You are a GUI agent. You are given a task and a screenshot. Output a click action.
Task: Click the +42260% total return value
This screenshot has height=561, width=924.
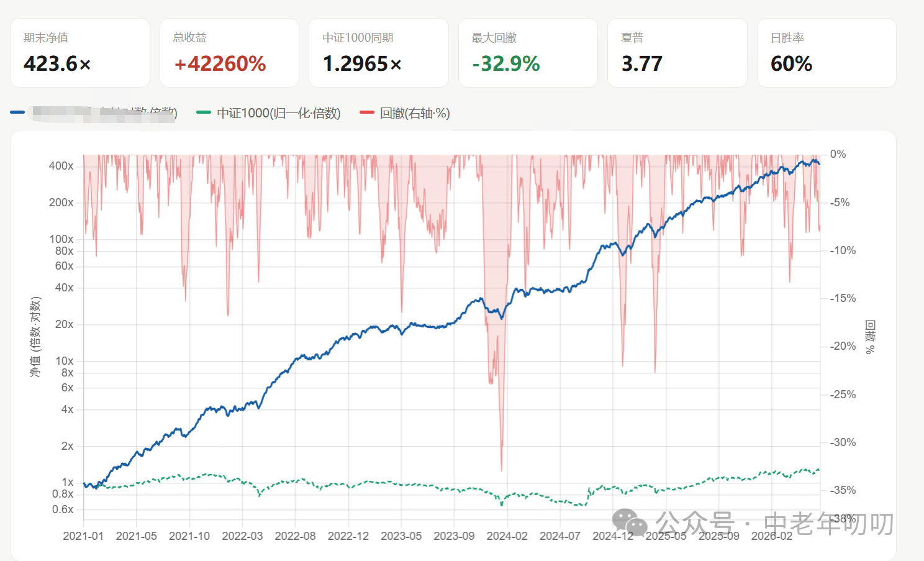coord(220,63)
